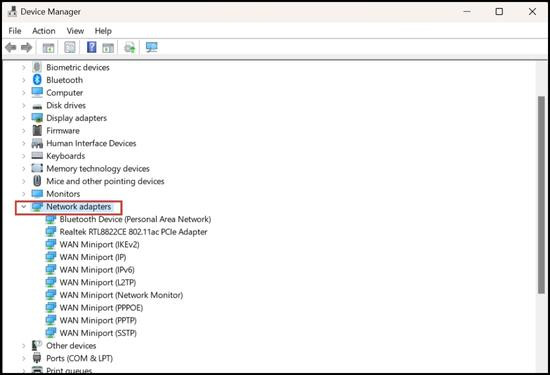Select WAN Miniport (PPPOE)

tap(101, 308)
